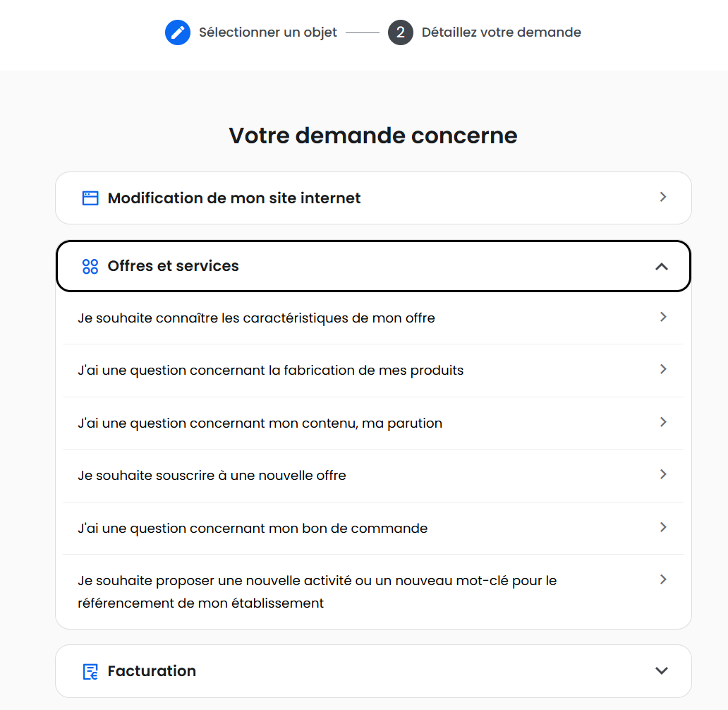Click arrow next to caractéristiques de mon offre
The height and width of the screenshot is (710, 728).
(x=662, y=318)
